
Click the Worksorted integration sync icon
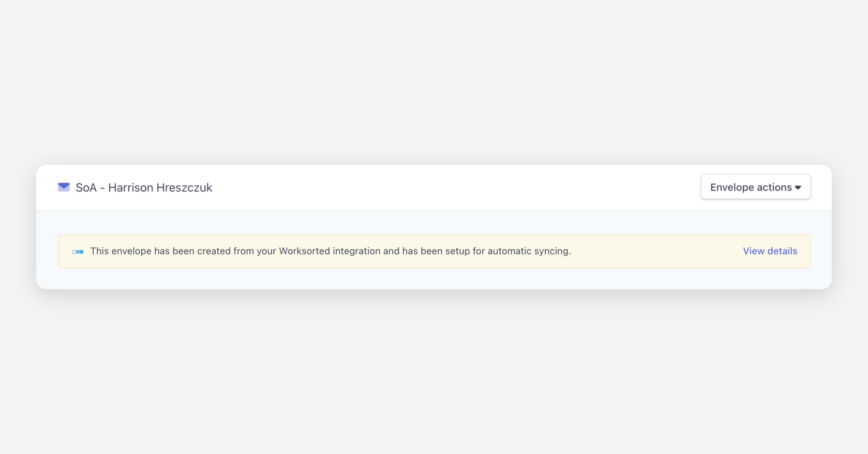pos(77,252)
